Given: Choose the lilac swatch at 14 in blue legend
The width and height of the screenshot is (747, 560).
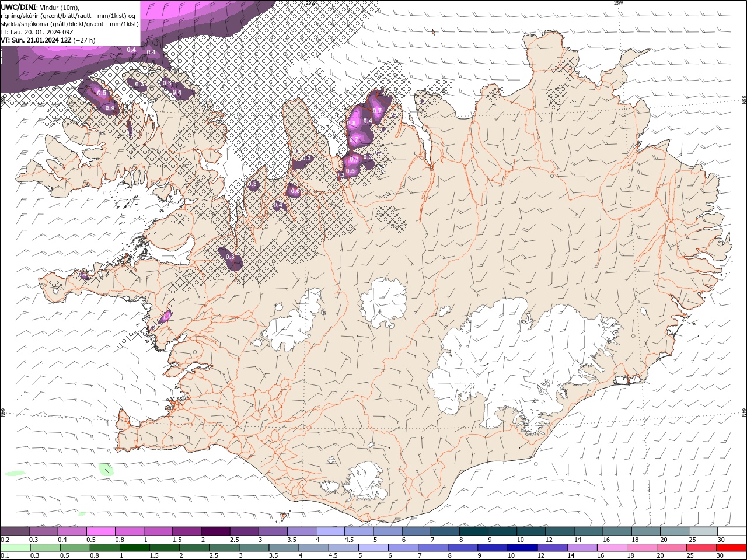Looking at the screenshot, I should pos(581,548).
